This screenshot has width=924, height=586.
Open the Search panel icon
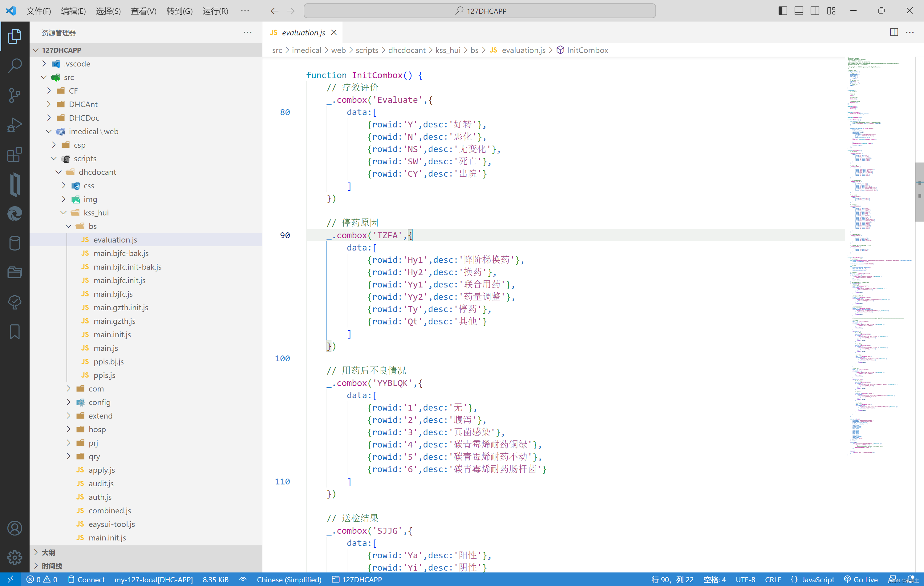click(x=15, y=65)
